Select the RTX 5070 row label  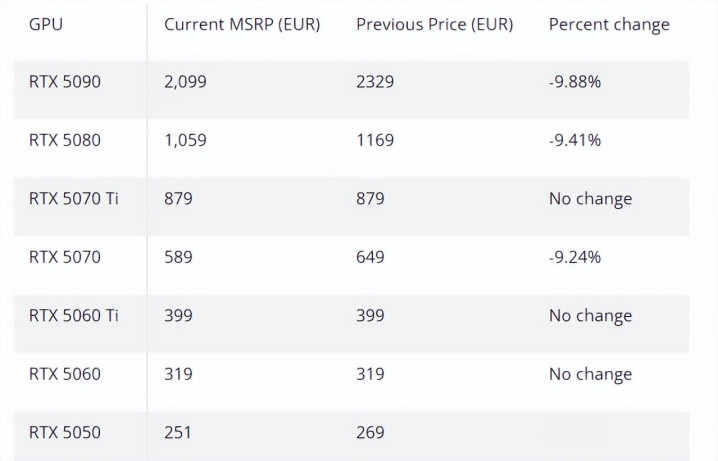coord(65,257)
